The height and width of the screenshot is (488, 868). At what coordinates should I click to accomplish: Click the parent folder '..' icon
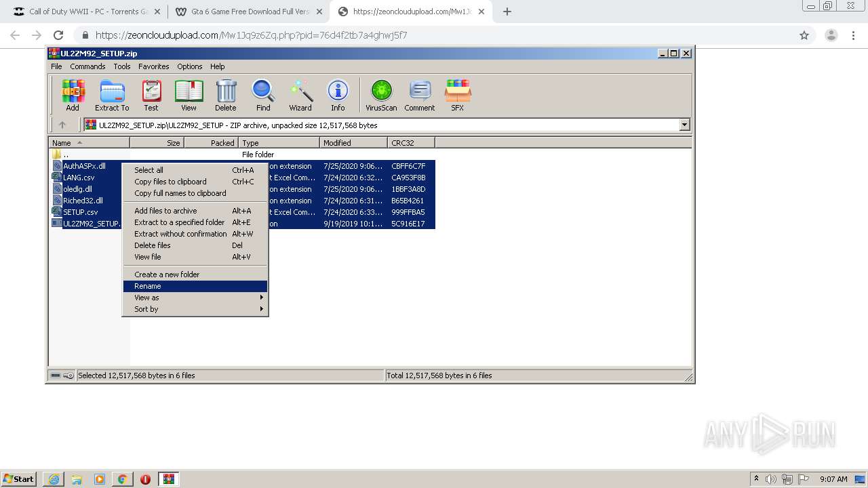[x=57, y=155]
